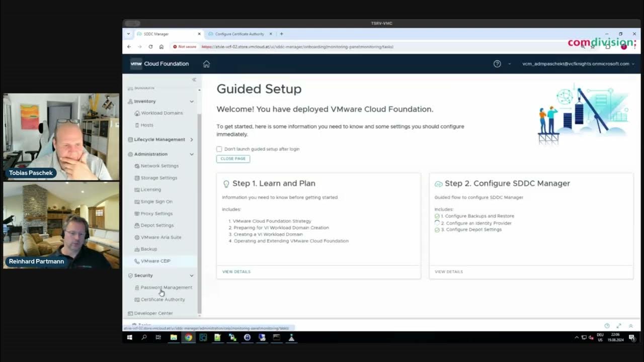The width and height of the screenshot is (644, 362).
Task: Open a new browser tab
Action: click(281, 34)
